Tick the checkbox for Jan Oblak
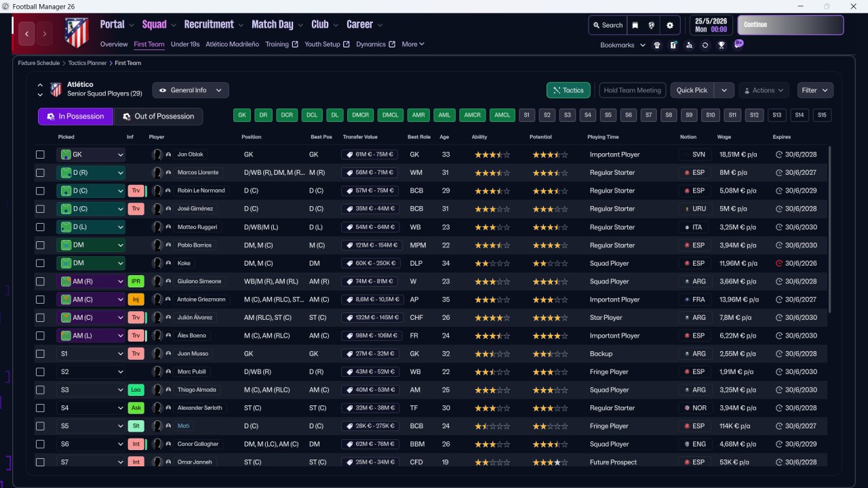This screenshot has height=488, width=868. coord(40,155)
